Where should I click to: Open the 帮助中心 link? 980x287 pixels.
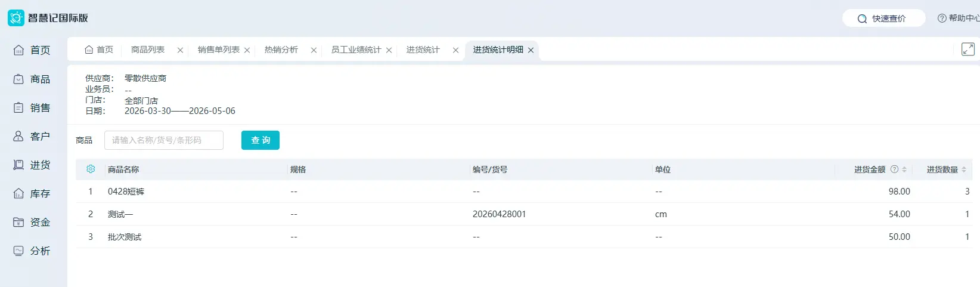coord(959,18)
